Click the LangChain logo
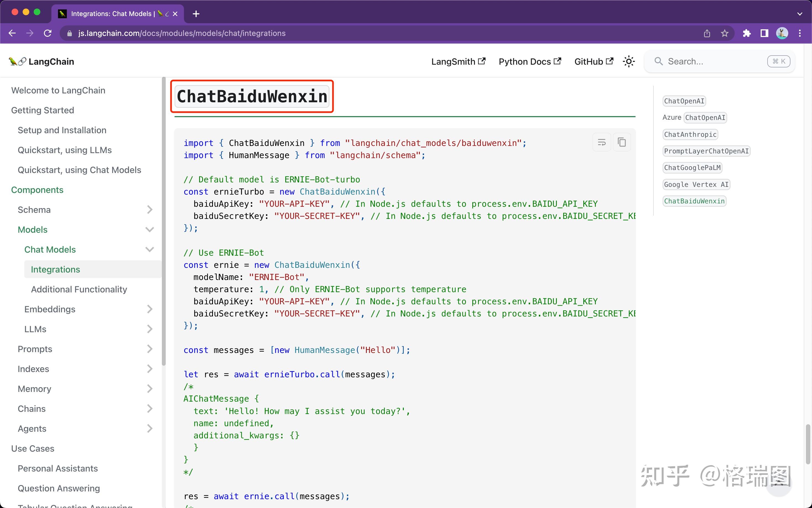812x508 pixels. [42, 61]
